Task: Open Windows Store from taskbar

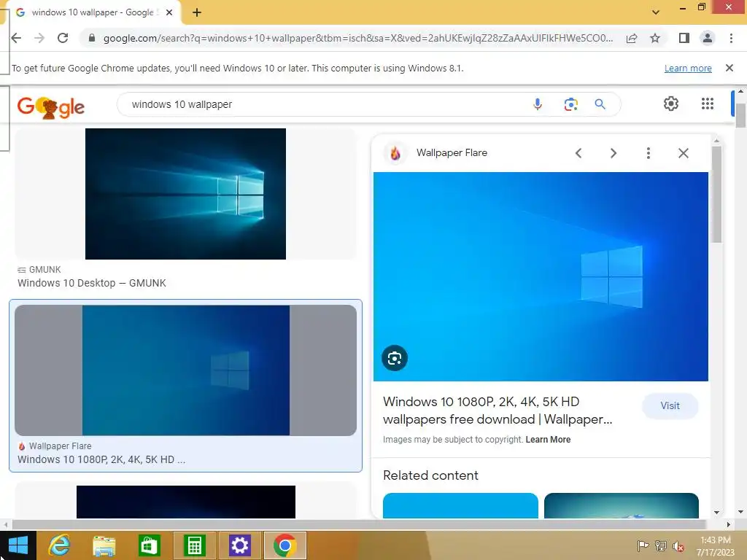Action: tap(149, 545)
